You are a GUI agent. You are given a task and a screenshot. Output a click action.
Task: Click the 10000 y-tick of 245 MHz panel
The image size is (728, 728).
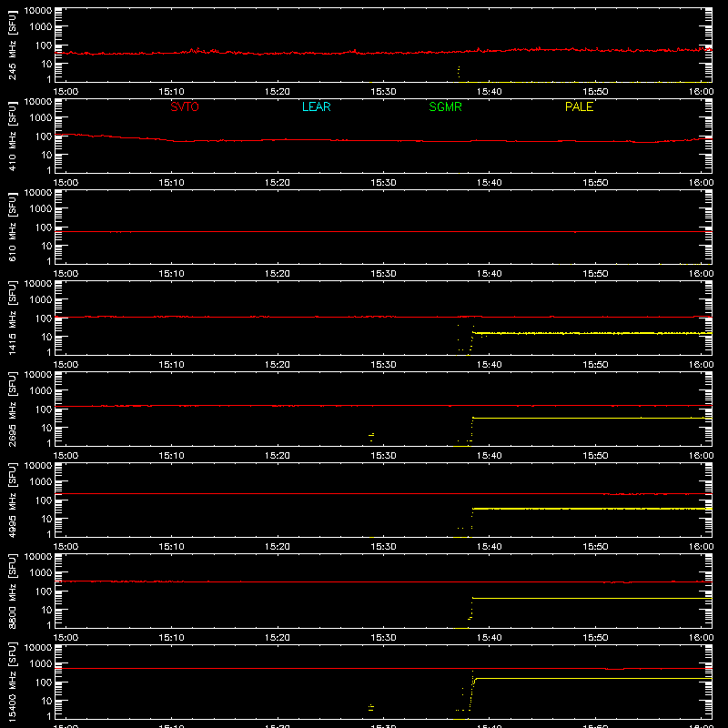tap(38, 11)
